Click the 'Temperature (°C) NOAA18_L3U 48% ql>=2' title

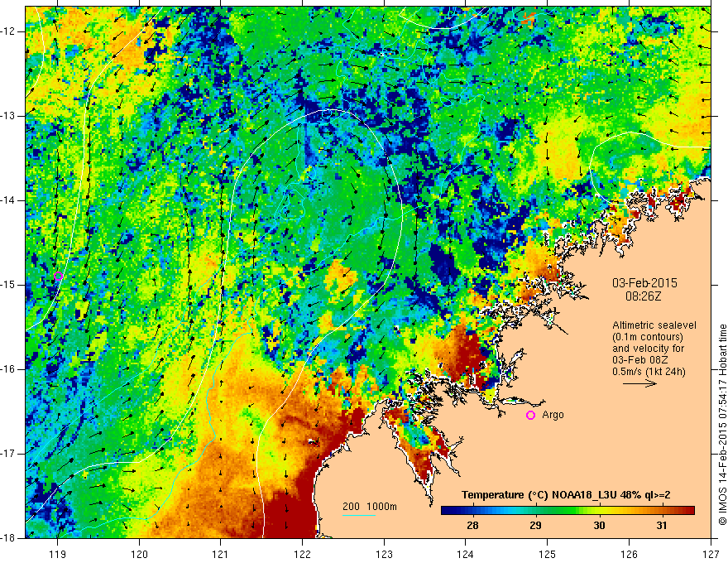566,495
